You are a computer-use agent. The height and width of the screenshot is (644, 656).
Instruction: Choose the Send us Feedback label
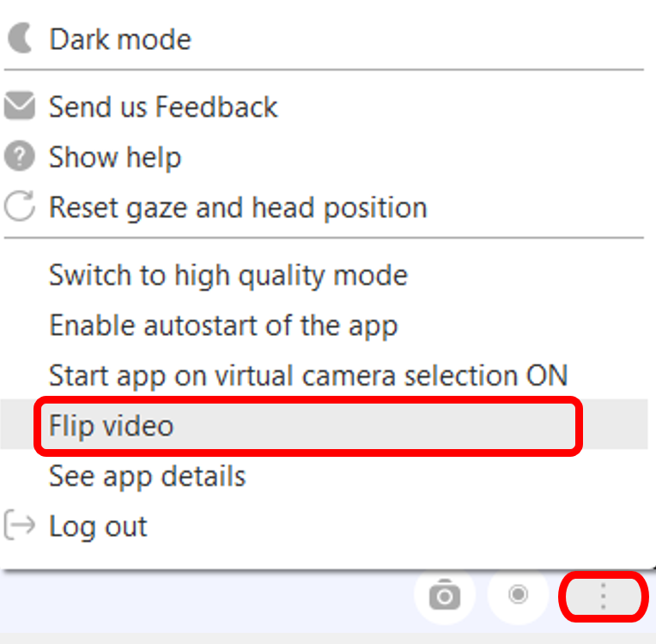tap(163, 107)
